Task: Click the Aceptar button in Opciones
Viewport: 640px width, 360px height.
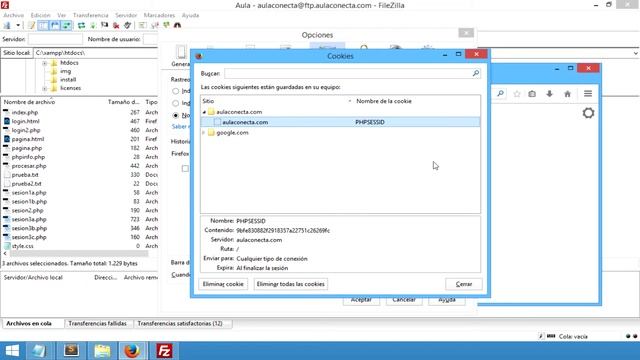Action: coord(361,300)
